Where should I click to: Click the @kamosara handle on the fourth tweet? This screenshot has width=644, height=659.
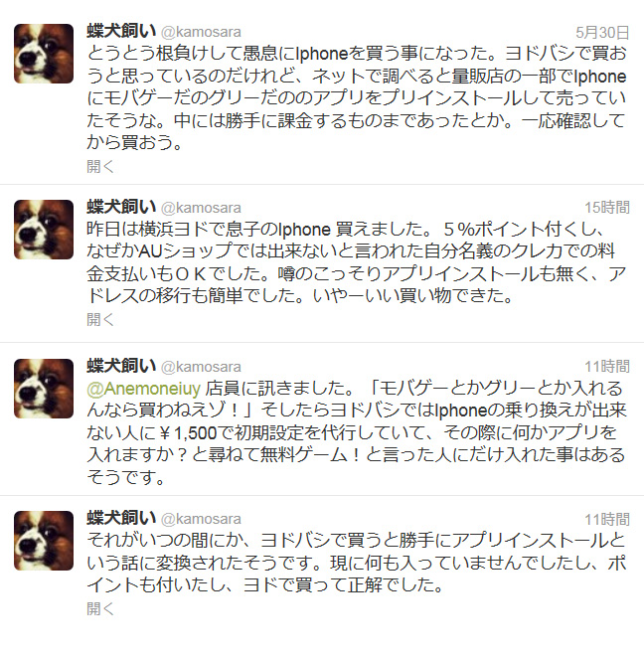coord(201,520)
